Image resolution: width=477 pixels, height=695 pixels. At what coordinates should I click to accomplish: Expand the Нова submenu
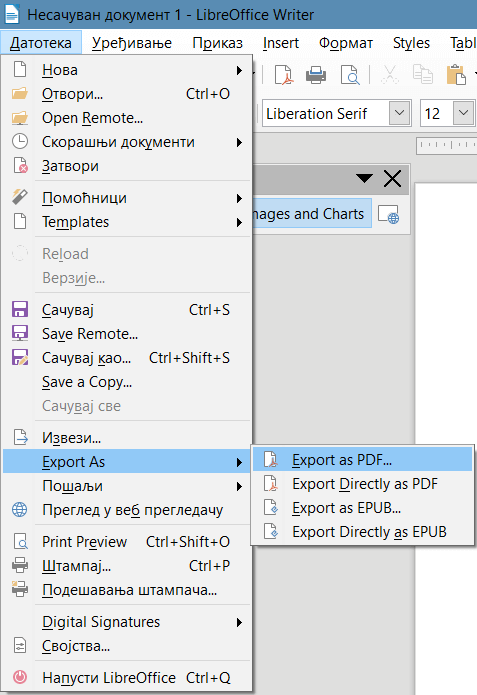click(x=128, y=70)
